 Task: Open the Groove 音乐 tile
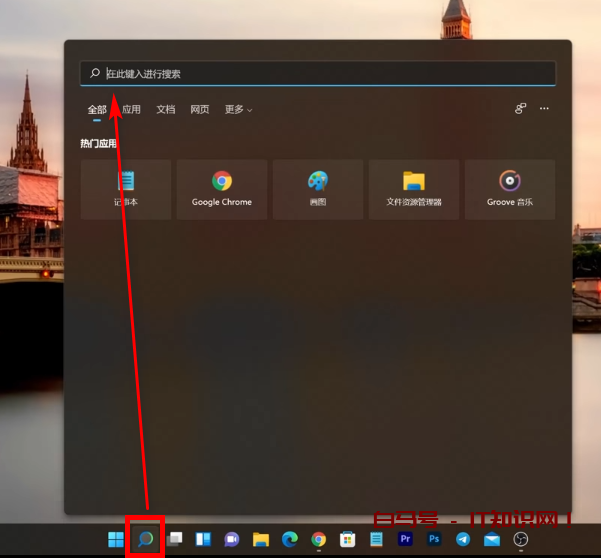coord(510,189)
